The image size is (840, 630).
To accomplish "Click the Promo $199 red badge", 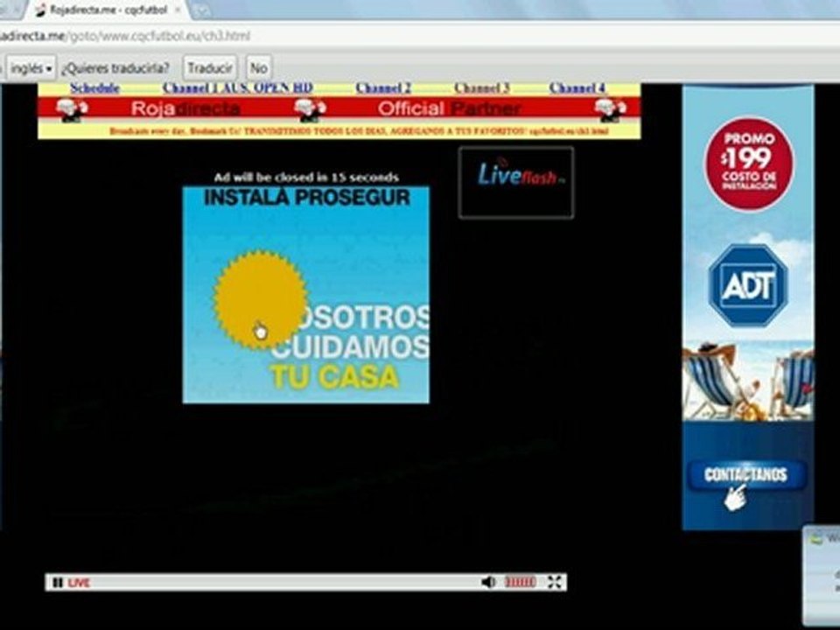I will tap(749, 164).
